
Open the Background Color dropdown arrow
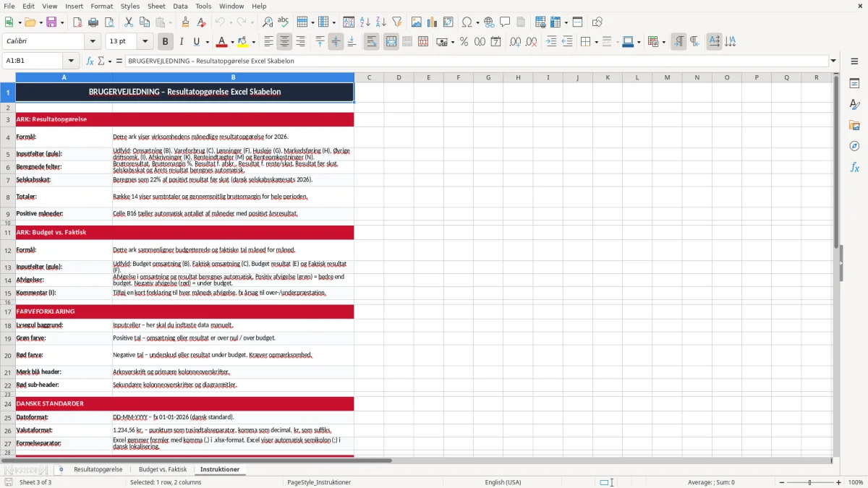(x=253, y=42)
